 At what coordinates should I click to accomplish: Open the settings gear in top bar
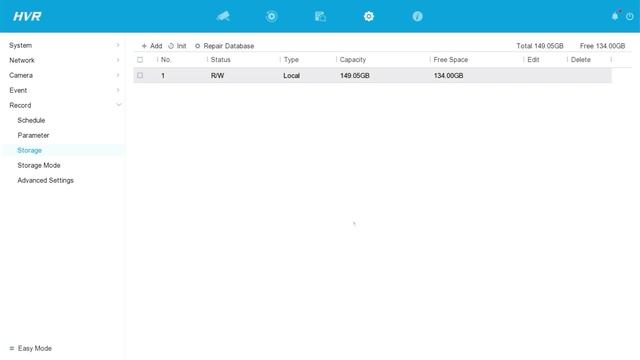tap(369, 16)
